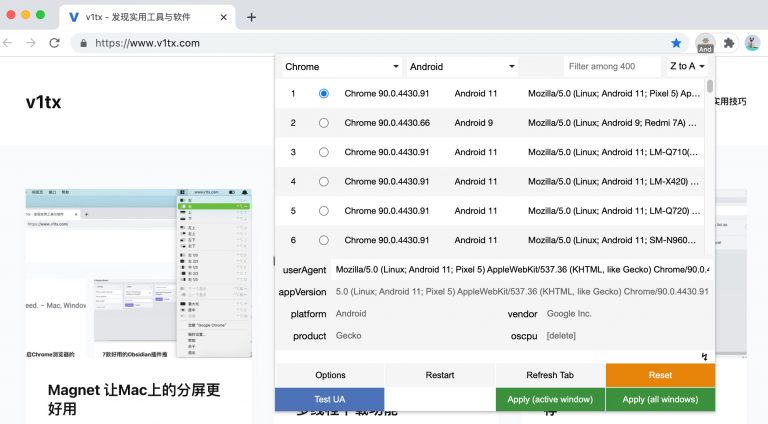This screenshot has height=424, width=768.
Task: Click the v1tx site logo
Action: click(44, 102)
